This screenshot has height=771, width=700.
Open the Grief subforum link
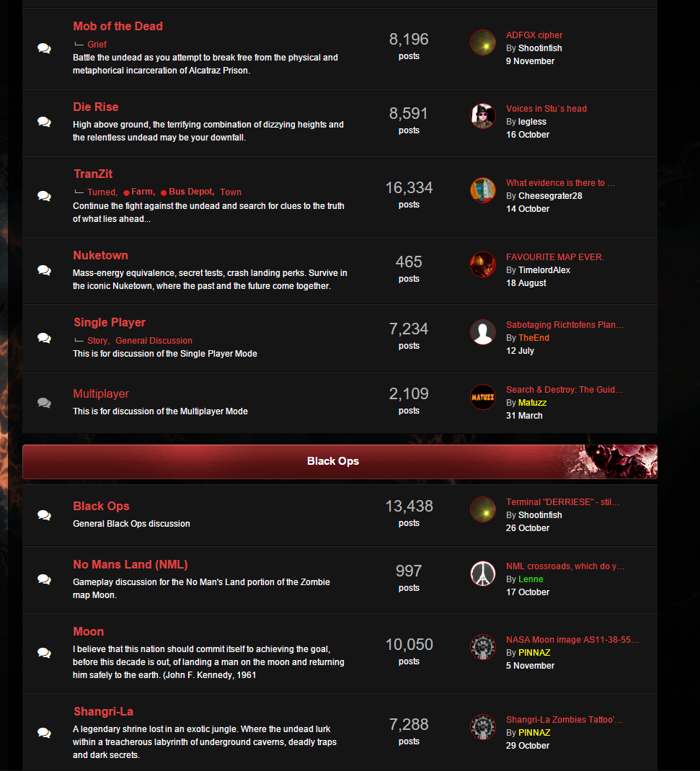tap(97, 44)
